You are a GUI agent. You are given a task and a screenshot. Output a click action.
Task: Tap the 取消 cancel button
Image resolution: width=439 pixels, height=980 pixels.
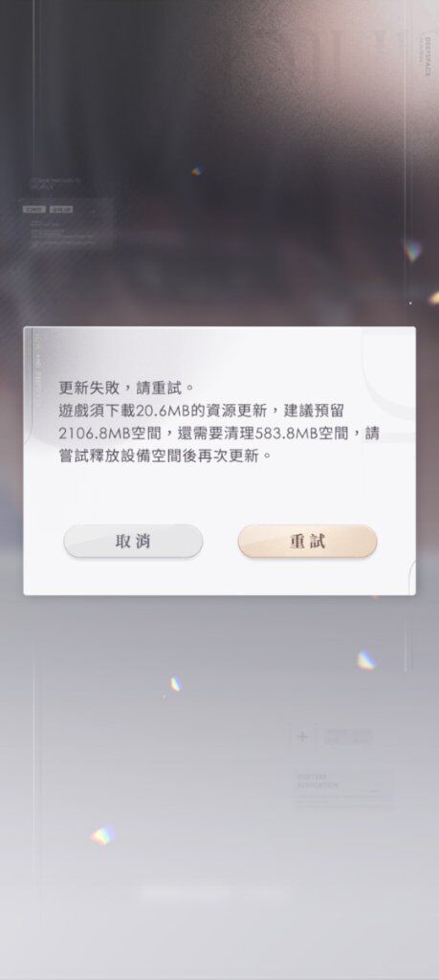tap(133, 542)
